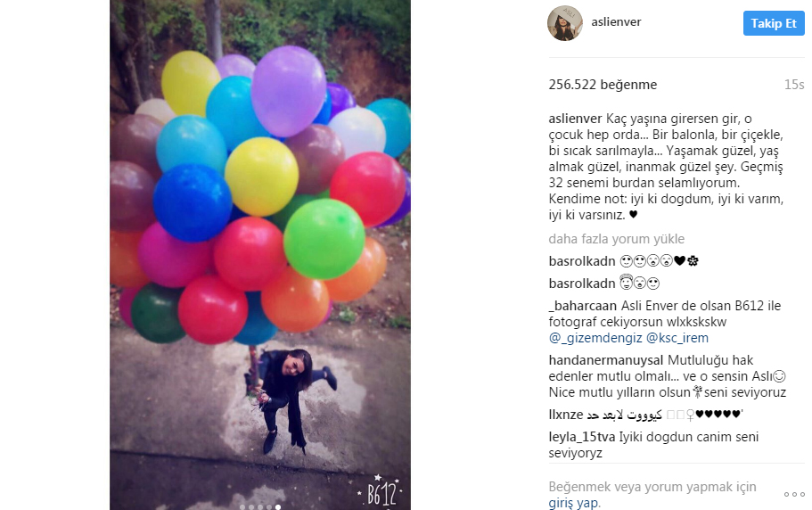Image resolution: width=812 pixels, height=510 pixels.
Task: Select the first carousel indicator dot
Action: pyautogui.click(x=242, y=507)
